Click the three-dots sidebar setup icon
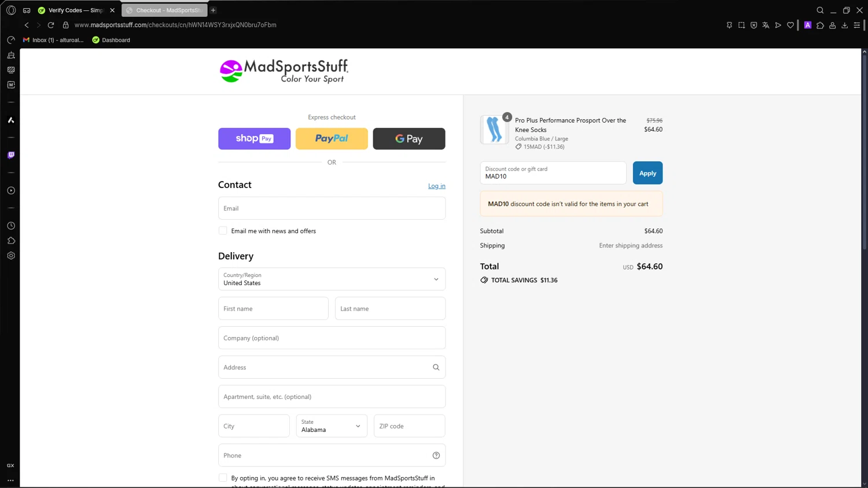 pyautogui.click(x=10, y=480)
